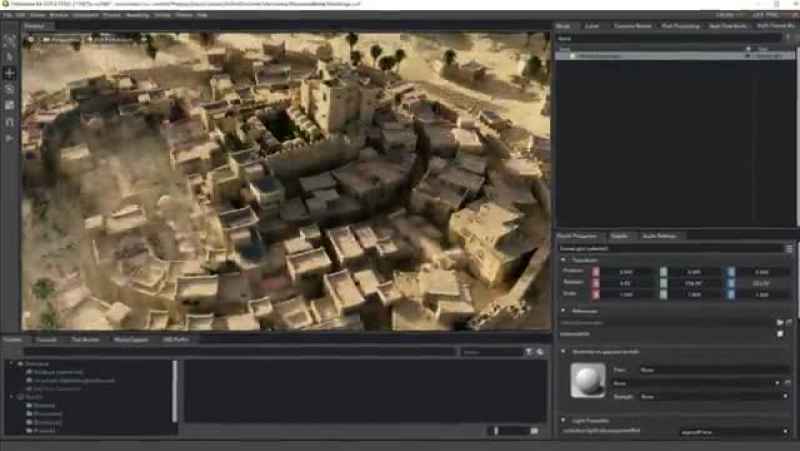Click the blue Z axis icon on Rotation row

(x=731, y=283)
